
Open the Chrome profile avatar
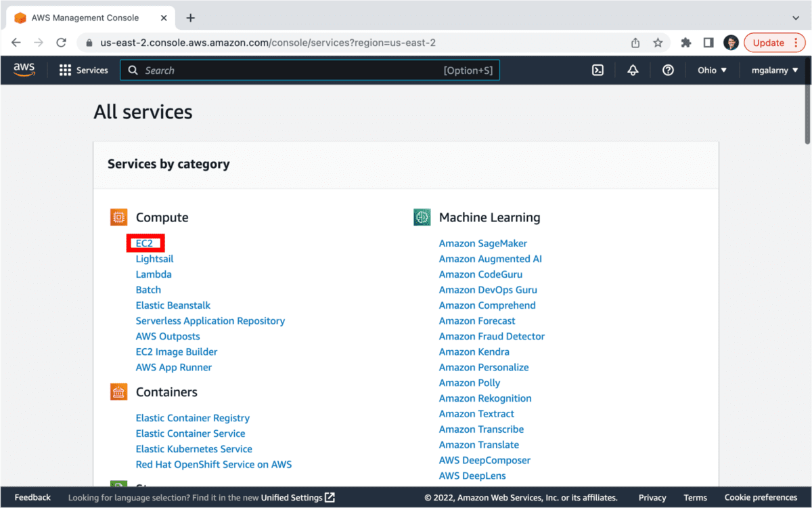coord(731,43)
